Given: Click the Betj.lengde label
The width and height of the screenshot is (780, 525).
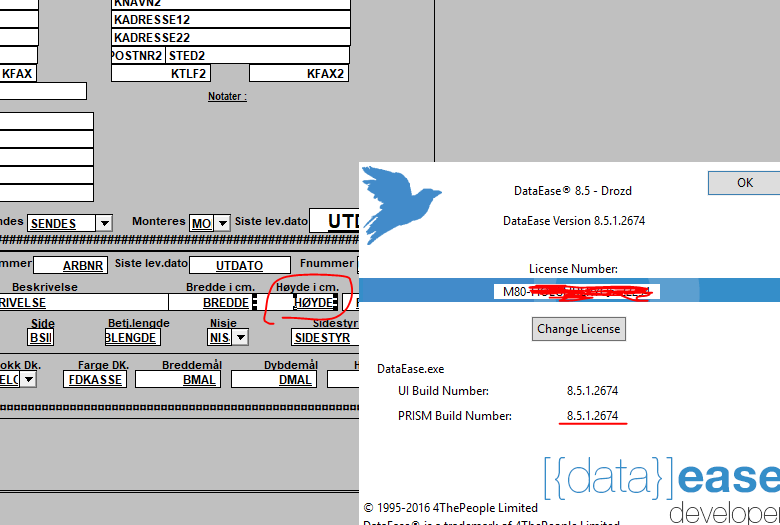Looking at the screenshot, I should (139, 323).
